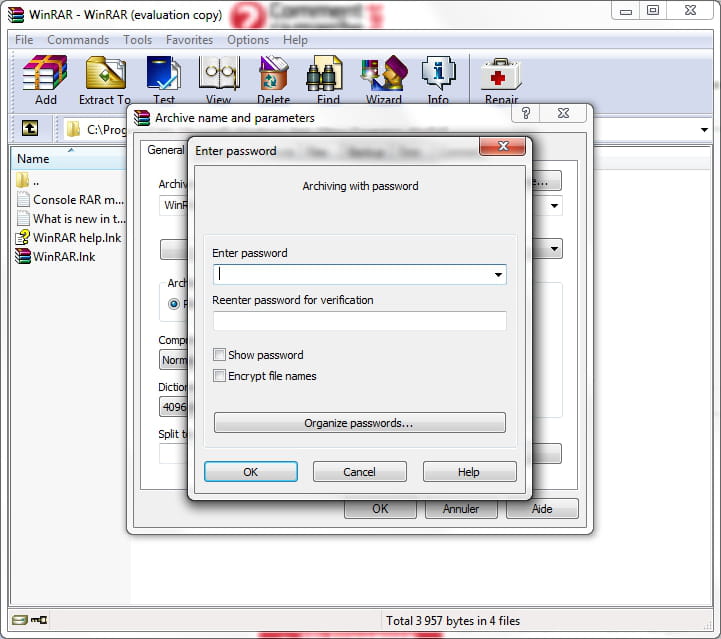The width and height of the screenshot is (721, 639).
Task: Click the Reenter password verification field
Action: 360,321
